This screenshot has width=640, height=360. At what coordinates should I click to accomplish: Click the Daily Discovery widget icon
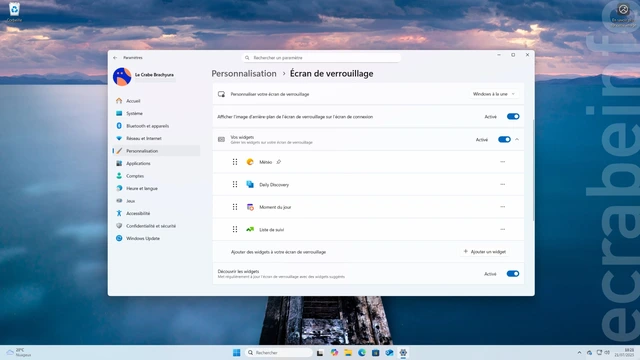pos(250,184)
